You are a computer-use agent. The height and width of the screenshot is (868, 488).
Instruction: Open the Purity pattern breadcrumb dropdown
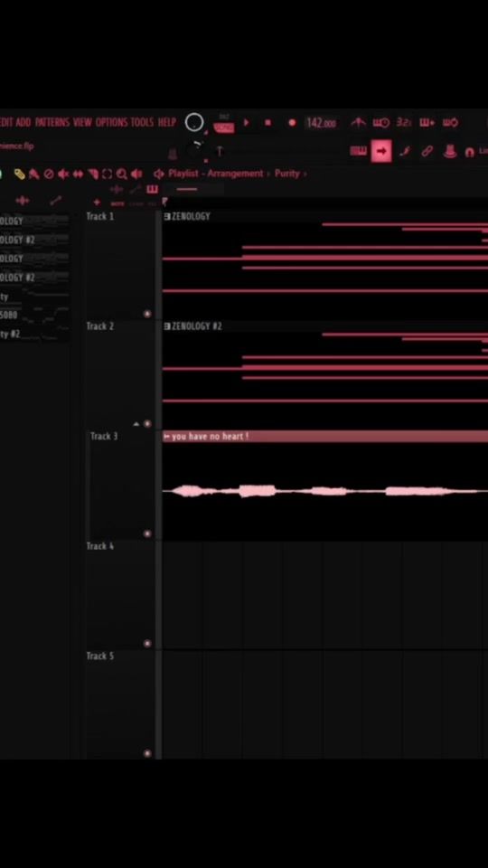287,174
